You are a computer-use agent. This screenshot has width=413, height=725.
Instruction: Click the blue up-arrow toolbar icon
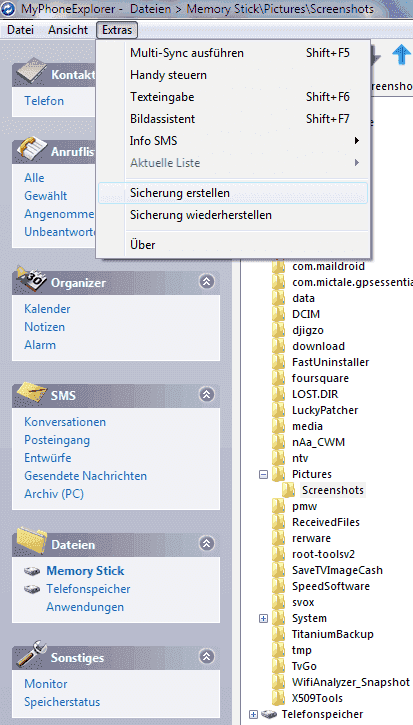(x=401, y=56)
